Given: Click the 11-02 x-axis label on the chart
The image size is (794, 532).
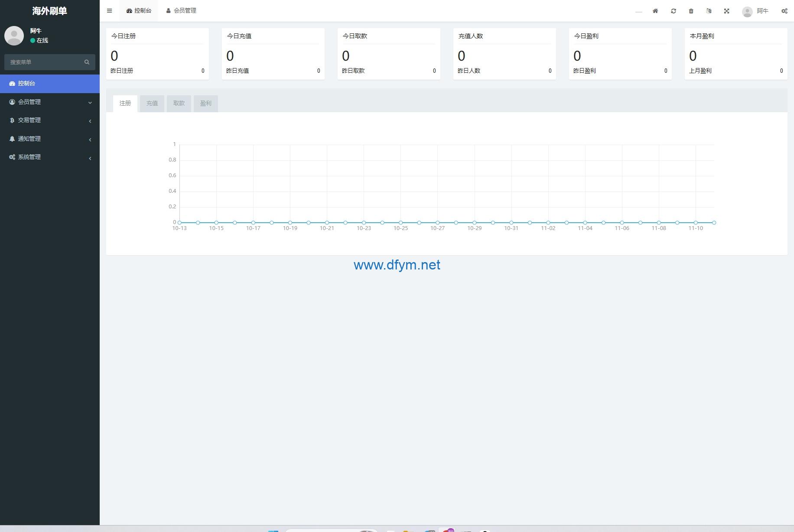Looking at the screenshot, I should (x=548, y=228).
